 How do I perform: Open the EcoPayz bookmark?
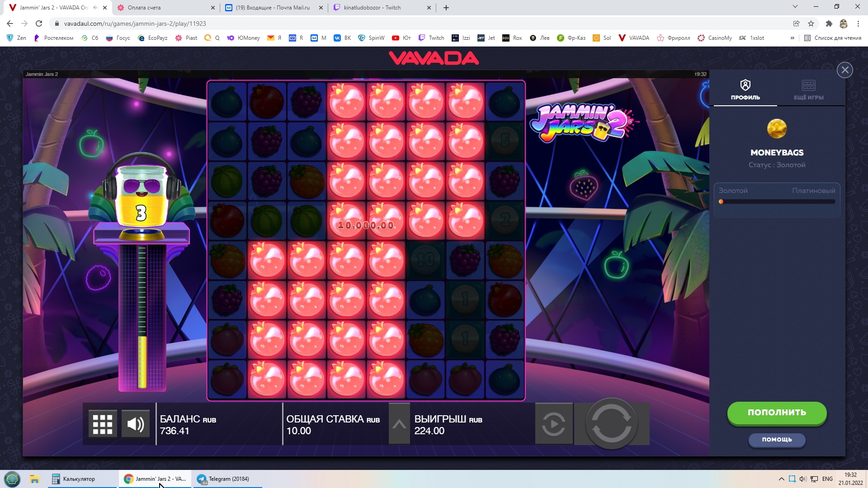(x=152, y=38)
